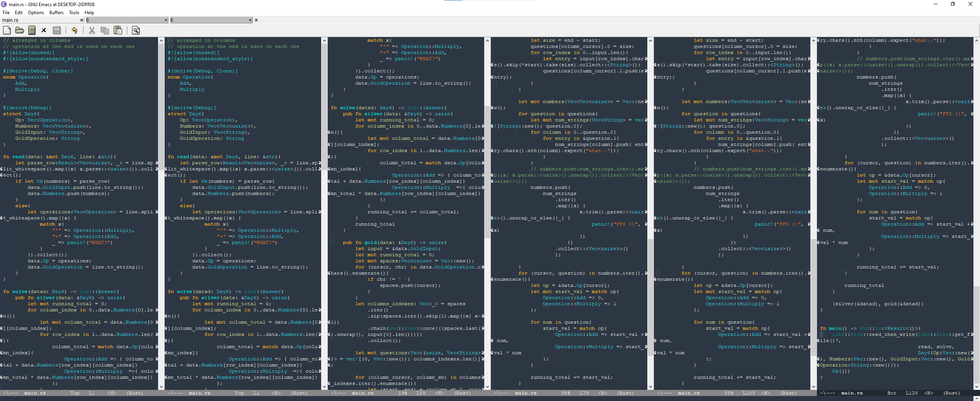Click the scrollbar thumb in the L55 pane
Image resolution: width=980 pixels, height=401 pixels.
coord(487,172)
